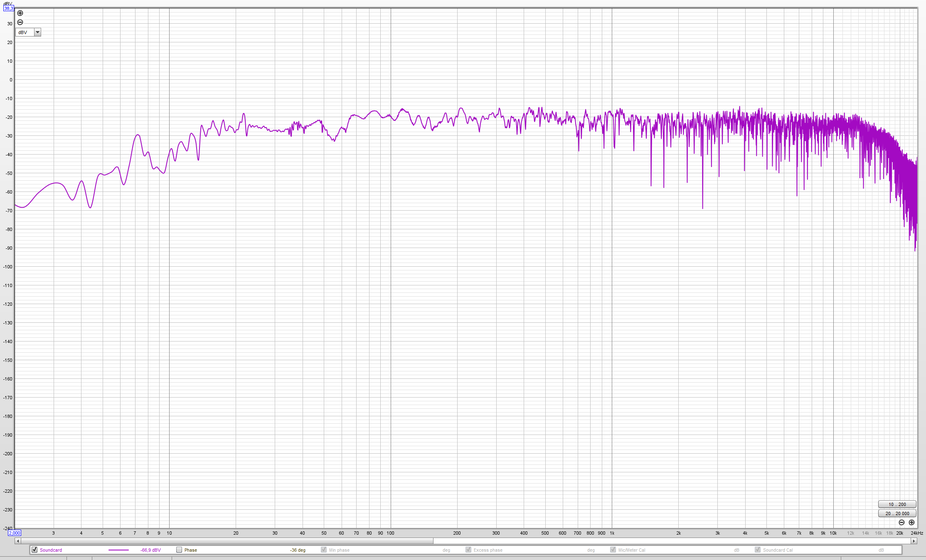The height and width of the screenshot is (560, 926).
Task: Toggle the Excess phase checkbox
Action: (468, 550)
